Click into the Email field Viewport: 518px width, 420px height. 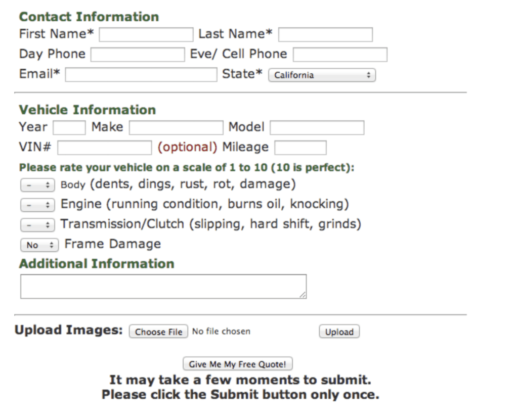point(141,75)
